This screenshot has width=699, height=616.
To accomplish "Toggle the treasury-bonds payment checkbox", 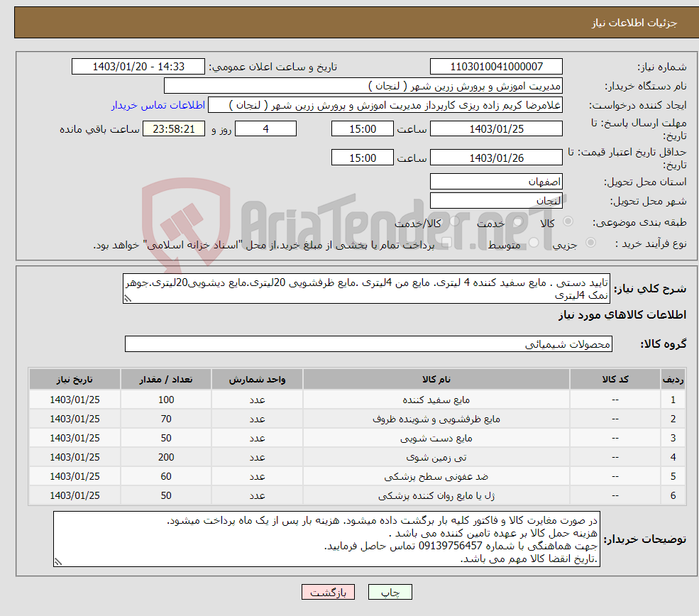I will (x=447, y=243).
